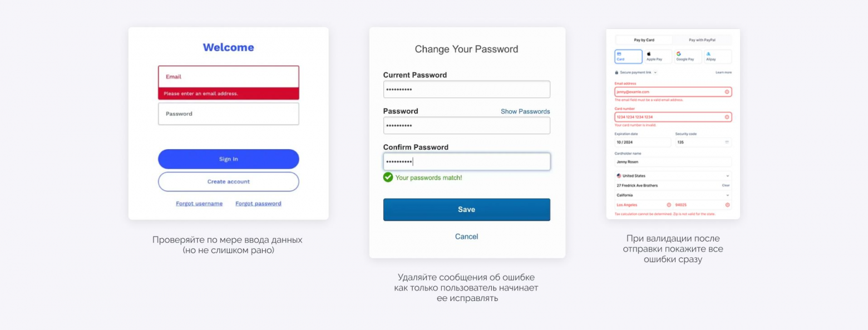Choose Apple Pay payment method

click(x=657, y=56)
